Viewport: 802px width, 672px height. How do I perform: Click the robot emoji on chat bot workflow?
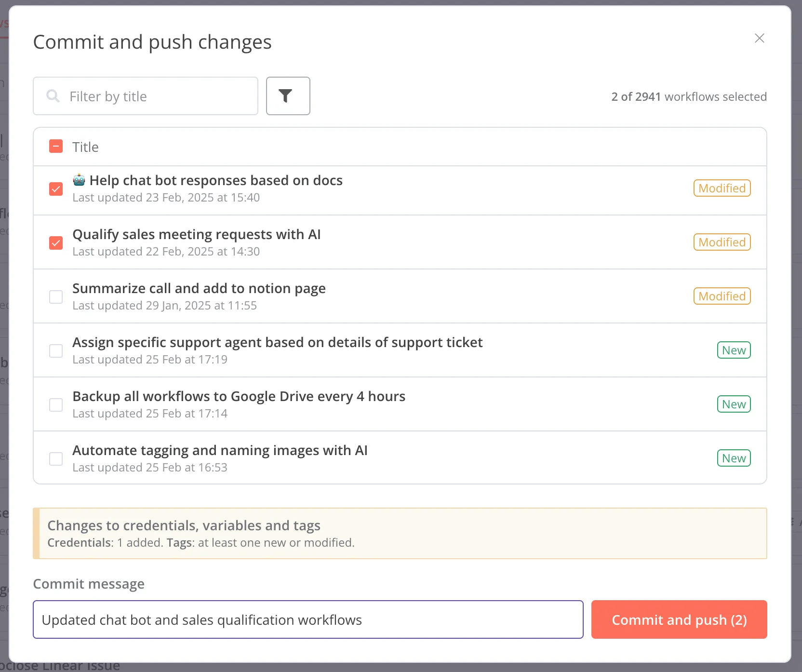(x=79, y=180)
